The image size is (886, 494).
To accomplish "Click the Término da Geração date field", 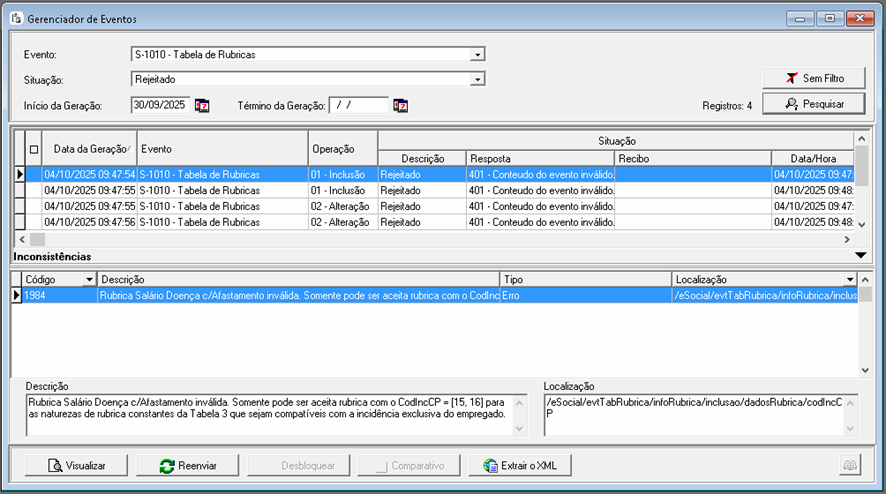I will coord(357,105).
